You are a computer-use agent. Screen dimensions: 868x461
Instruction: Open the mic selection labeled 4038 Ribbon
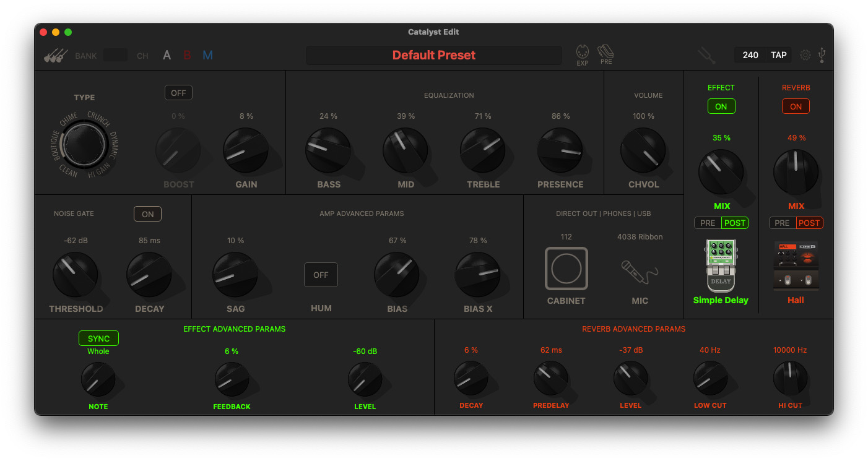[x=640, y=236]
